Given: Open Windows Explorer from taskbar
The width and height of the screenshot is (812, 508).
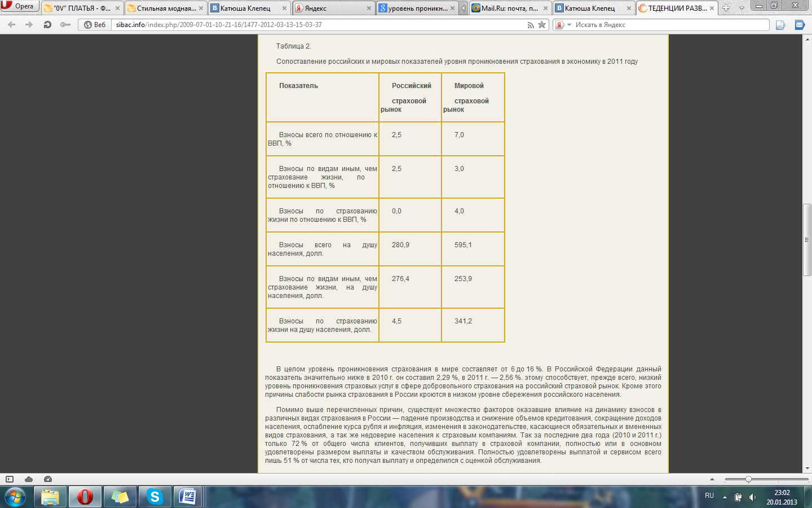Looking at the screenshot, I should (x=50, y=497).
